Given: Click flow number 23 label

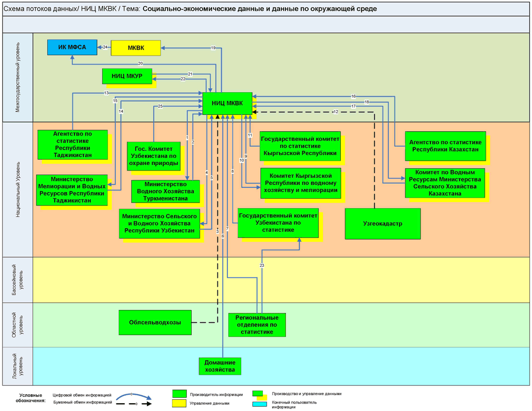Looking at the screenshot, I should 262,265.
